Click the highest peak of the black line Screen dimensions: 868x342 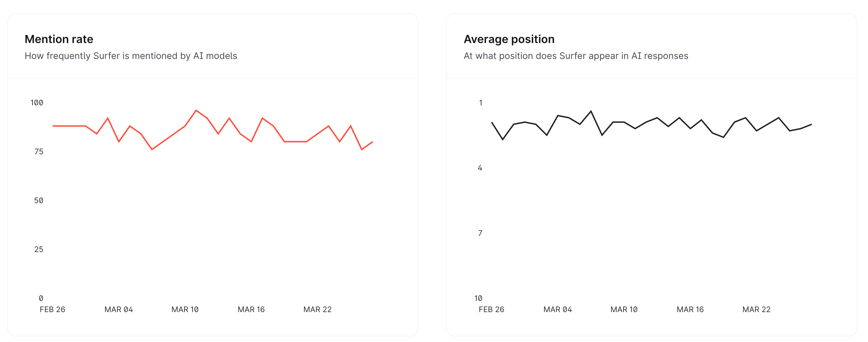[591, 111]
